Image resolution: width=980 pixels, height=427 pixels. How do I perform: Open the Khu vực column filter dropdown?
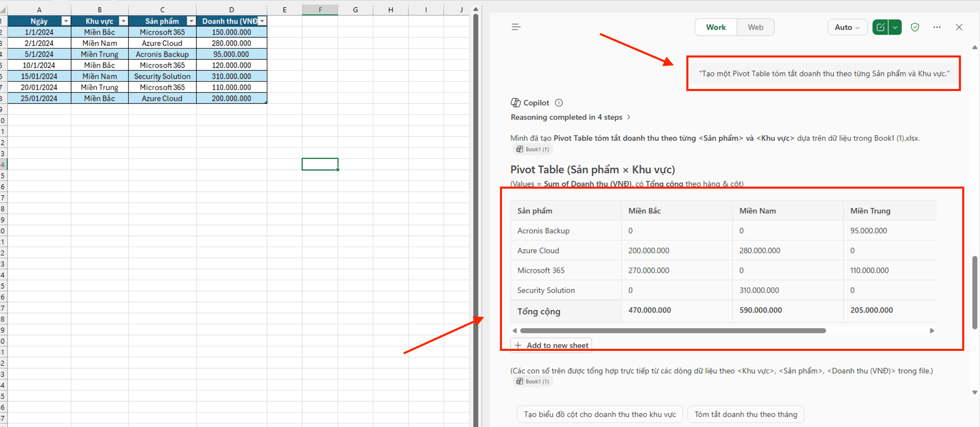(x=123, y=21)
